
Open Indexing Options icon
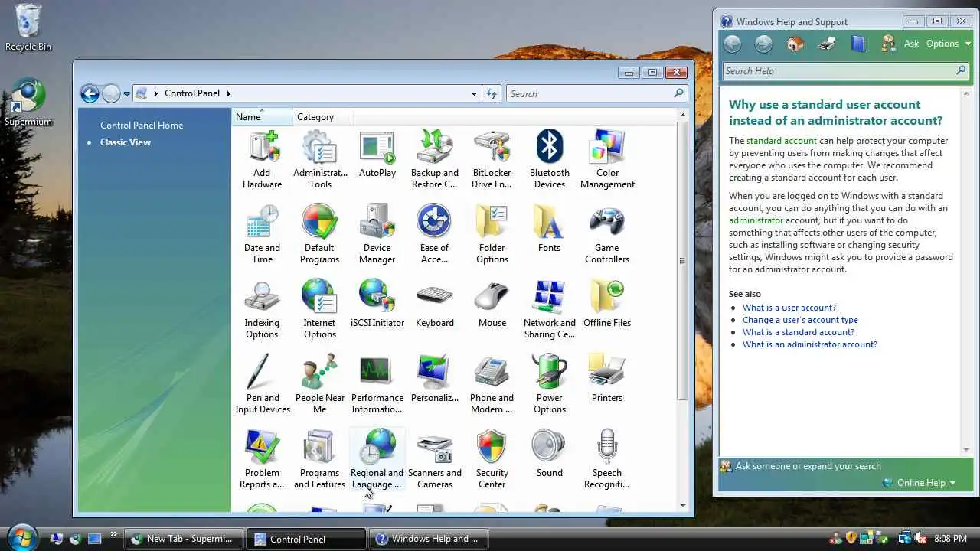(263, 309)
